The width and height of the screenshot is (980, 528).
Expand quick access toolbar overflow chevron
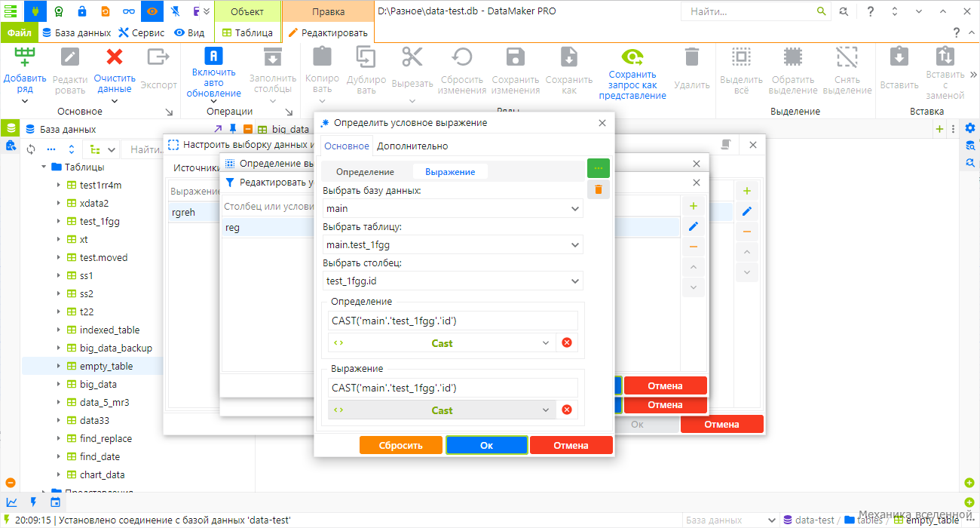[x=207, y=11]
